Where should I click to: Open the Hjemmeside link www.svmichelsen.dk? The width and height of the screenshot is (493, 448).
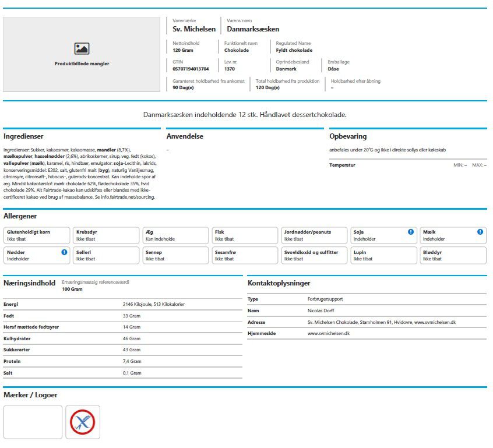point(329,333)
